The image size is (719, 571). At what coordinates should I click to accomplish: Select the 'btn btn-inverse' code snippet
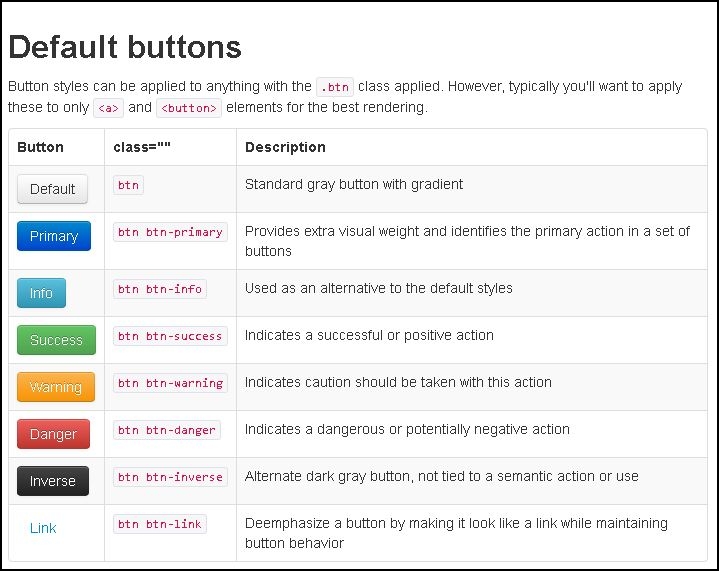(x=170, y=477)
